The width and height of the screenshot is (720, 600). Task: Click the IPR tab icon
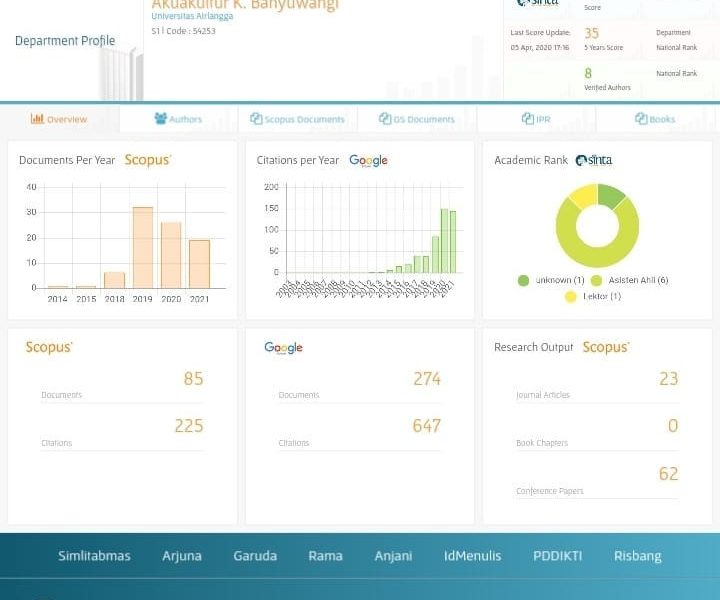point(527,119)
